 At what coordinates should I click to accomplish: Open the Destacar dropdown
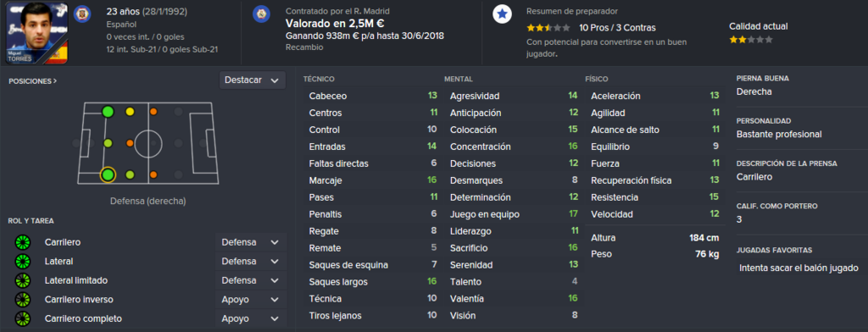[253, 80]
